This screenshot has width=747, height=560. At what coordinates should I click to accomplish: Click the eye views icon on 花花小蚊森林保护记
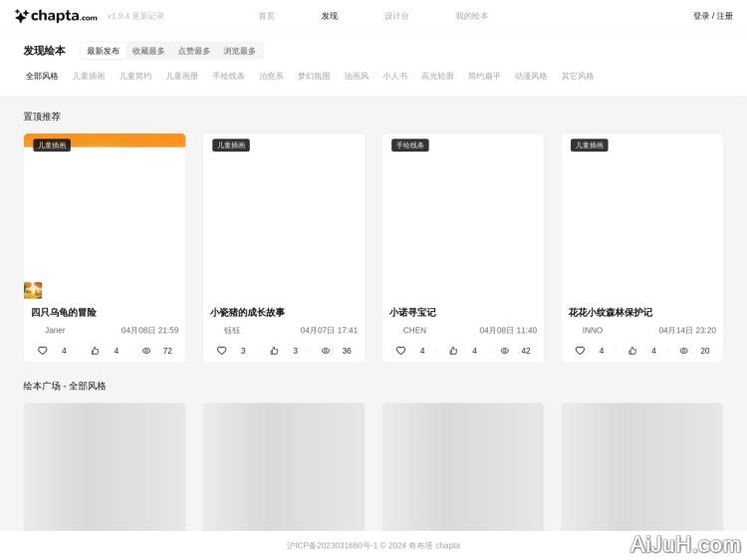pyautogui.click(x=683, y=351)
